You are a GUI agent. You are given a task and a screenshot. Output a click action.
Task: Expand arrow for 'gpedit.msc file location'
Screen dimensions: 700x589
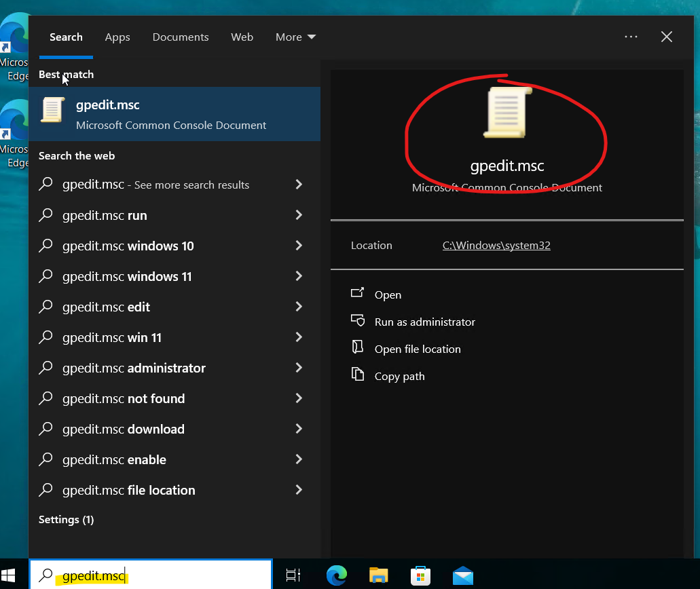[299, 490]
